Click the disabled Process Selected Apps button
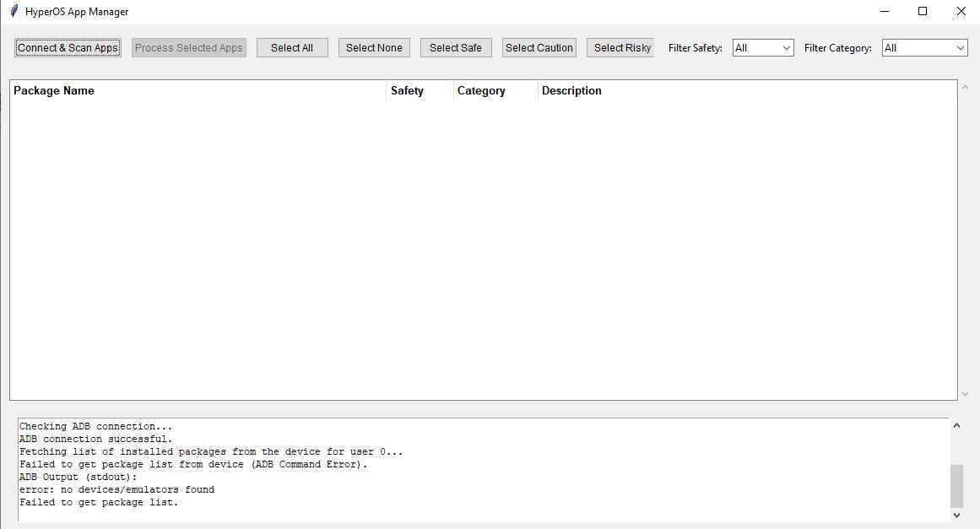Screen dimensions: 980x529 coord(187,47)
